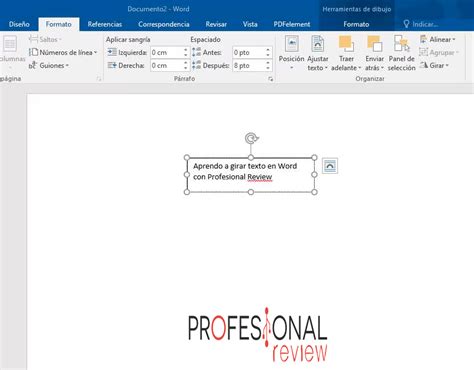
Task: Select the page layout Formato tab
Action: [x=59, y=24]
